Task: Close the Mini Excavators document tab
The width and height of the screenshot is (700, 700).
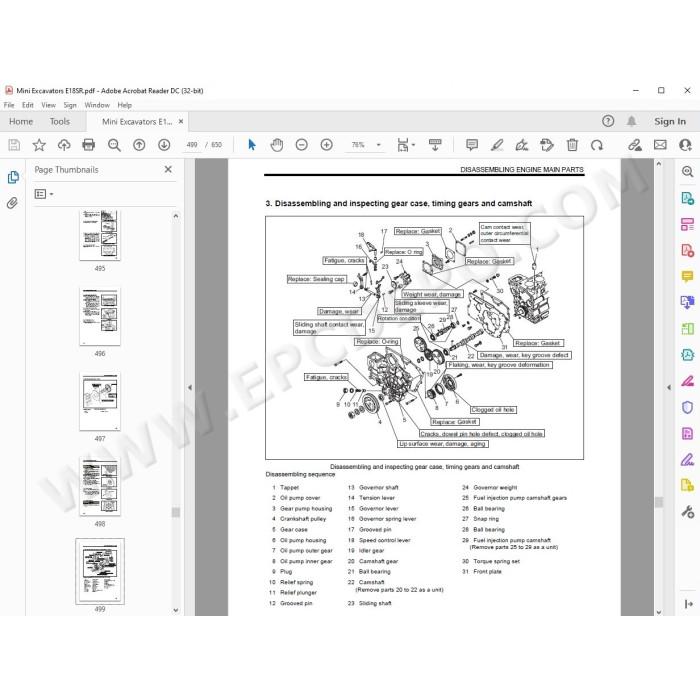Action: coord(181,121)
